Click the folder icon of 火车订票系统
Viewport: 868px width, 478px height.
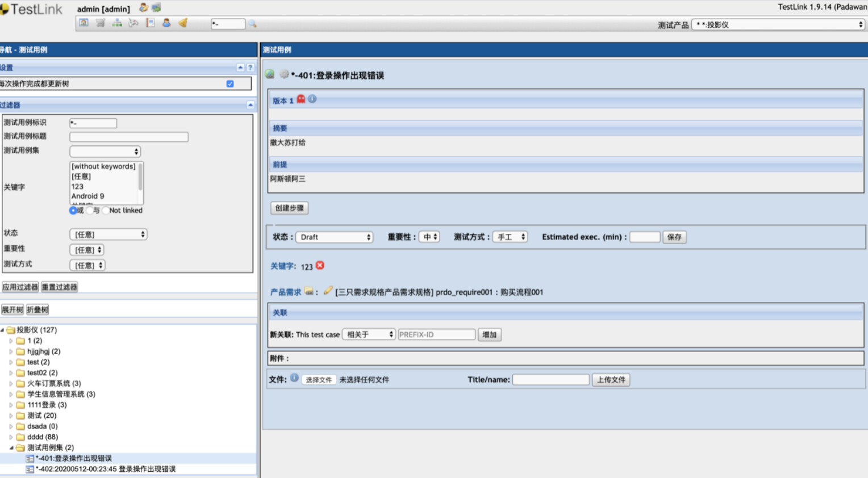pyautogui.click(x=20, y=384)
